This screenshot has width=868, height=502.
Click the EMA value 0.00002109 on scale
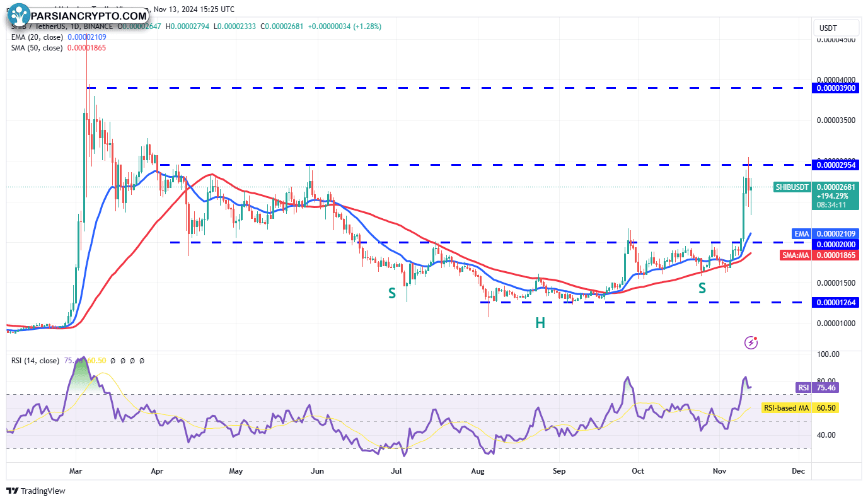(836, 234)
